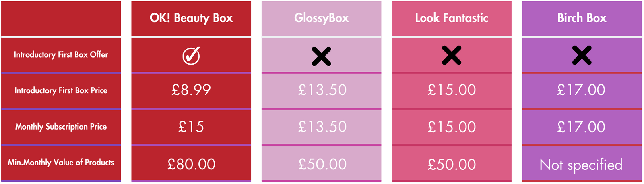644x184 pixels.
Task: Click the black X under Birch Box
Action: (x=582, y=55)
